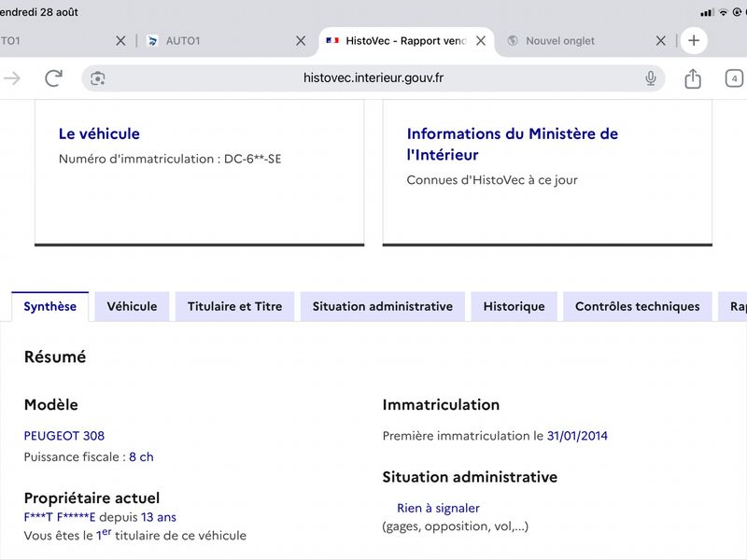Viewport: 747px width, 560px height.
Task: Go forward with the arrow icon
Action: (x=12, y=78)
